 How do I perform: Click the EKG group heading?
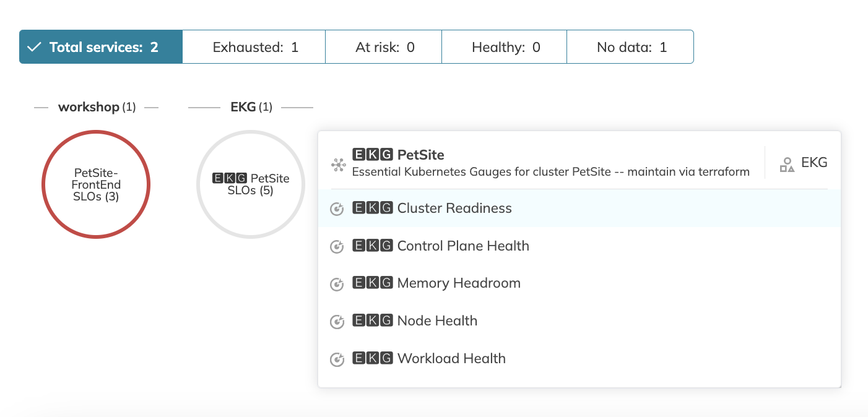251,107
